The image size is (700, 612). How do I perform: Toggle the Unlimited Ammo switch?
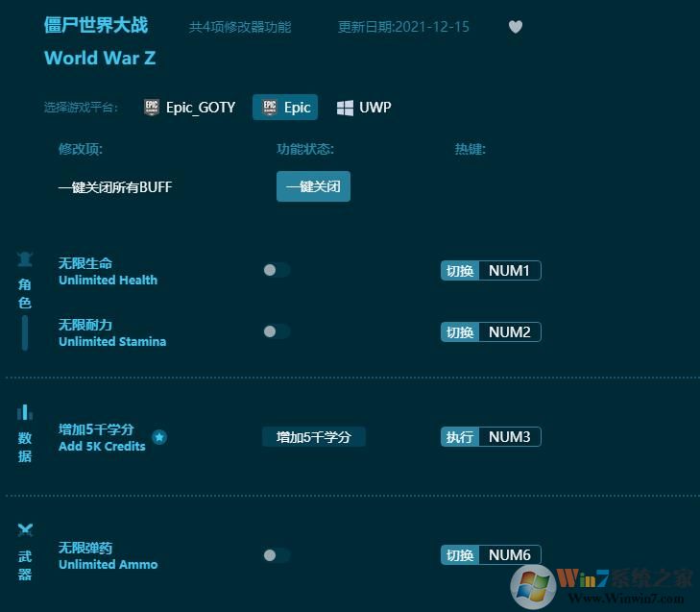[277, 555]
